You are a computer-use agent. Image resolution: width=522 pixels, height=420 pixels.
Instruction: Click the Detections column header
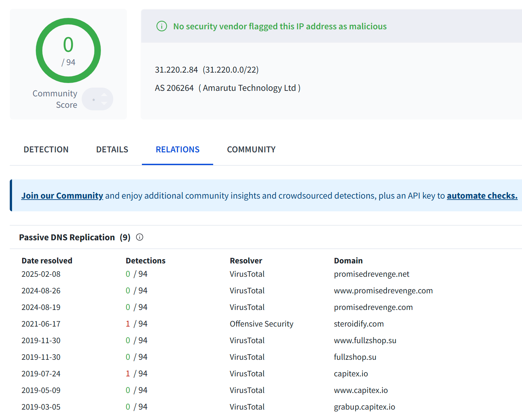pos(145,260)
